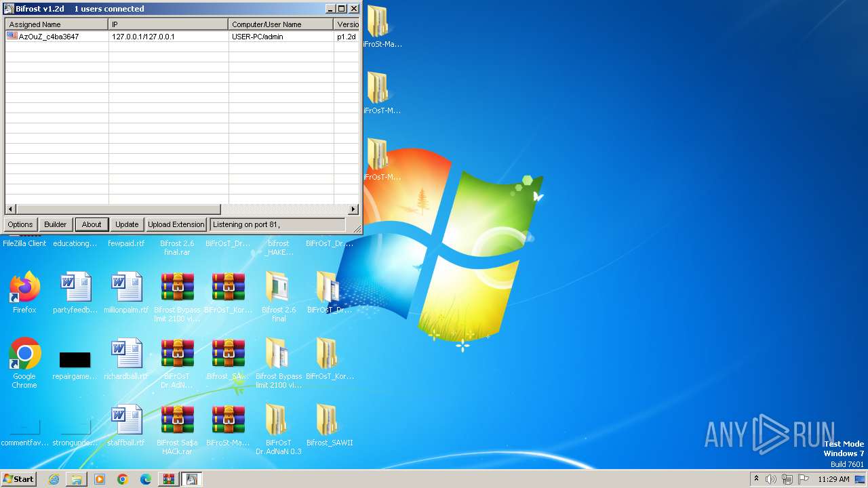Select the BiFrOsT Dr.AdNaN 0.3 folder
Image resolution: width=868 pixels, height=488 pixels.
click(279, 430)
